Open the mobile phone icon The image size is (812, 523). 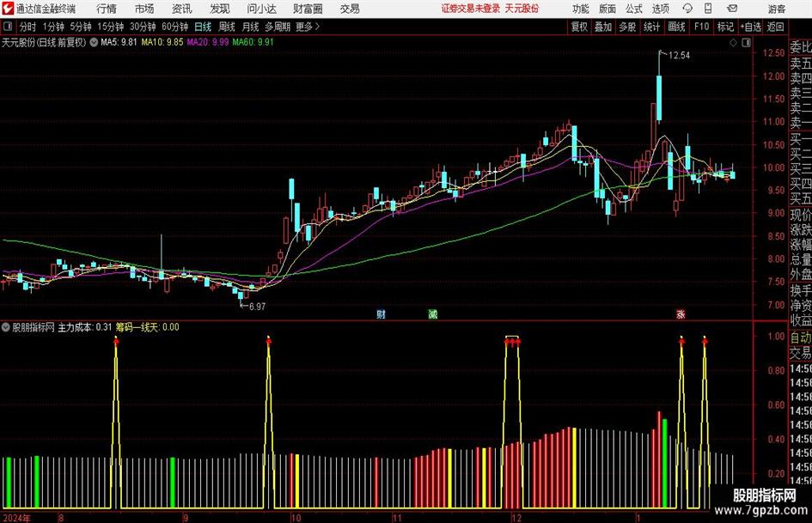click(x=708, y=9)
